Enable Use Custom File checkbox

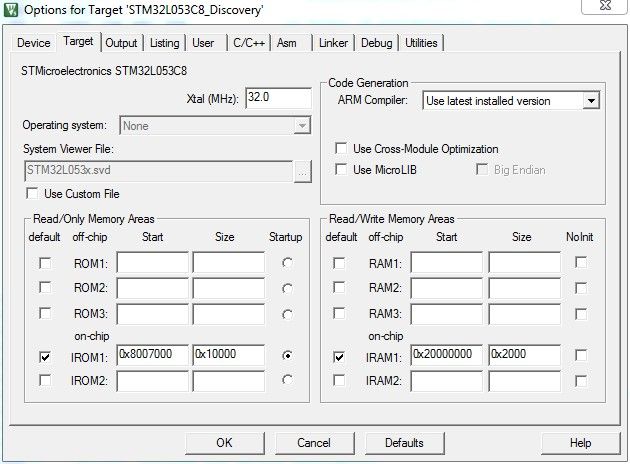coord(32,194)
